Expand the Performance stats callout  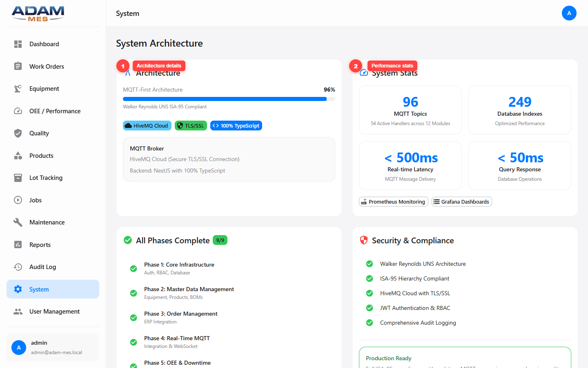(x=392, y=65)
